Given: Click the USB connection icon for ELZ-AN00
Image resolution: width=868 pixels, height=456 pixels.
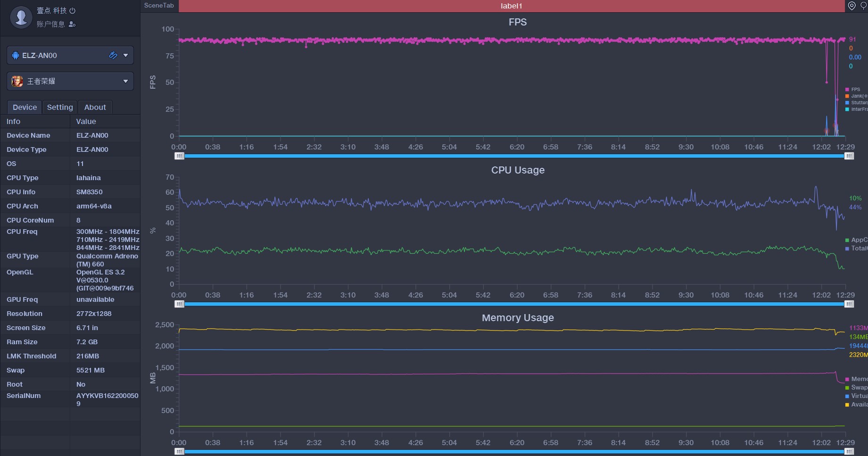Looking at the screenshot, I should (x=113, y=55).
